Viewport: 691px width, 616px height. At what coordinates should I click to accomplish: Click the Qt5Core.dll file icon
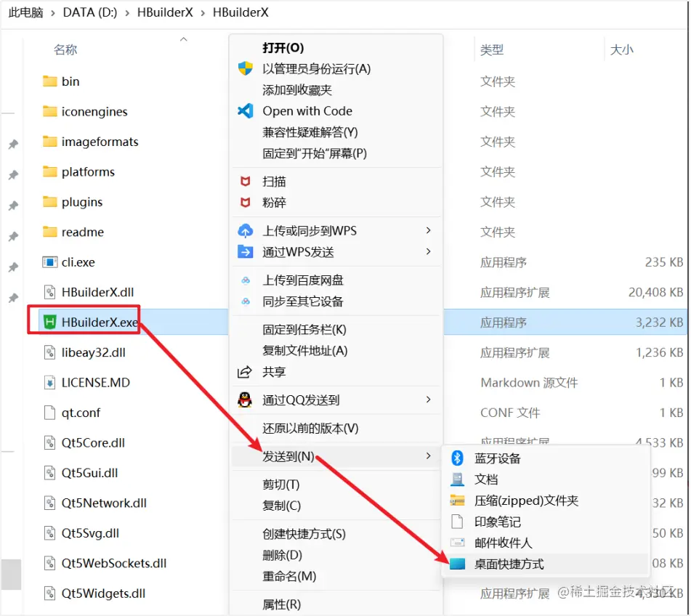point(50,443)
